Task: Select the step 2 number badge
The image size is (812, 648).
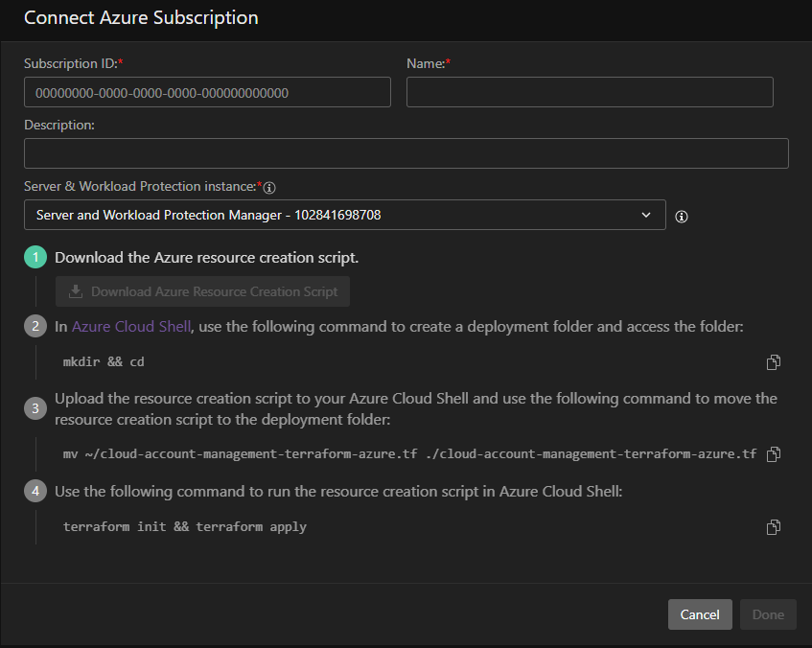Action: [x=35, y=327]
